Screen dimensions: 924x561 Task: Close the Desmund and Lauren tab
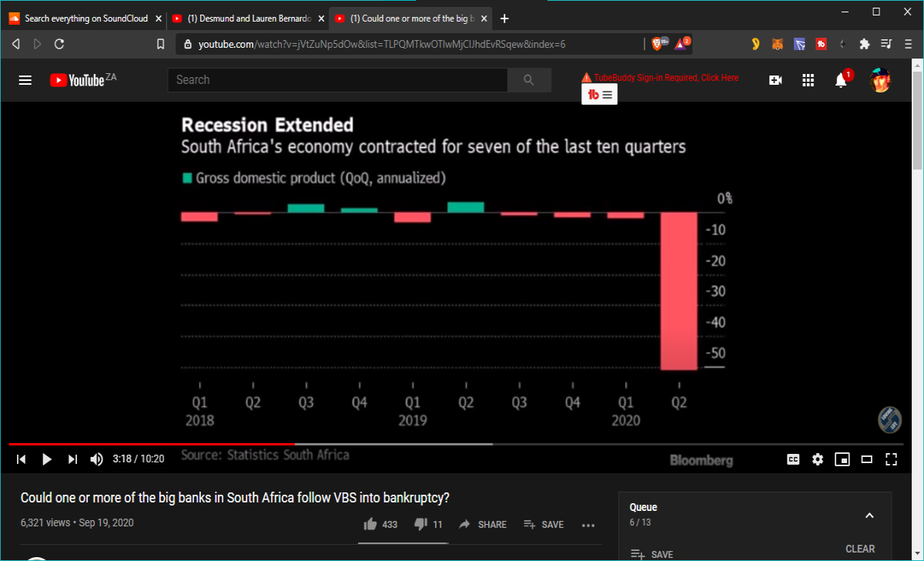point(320,18)
